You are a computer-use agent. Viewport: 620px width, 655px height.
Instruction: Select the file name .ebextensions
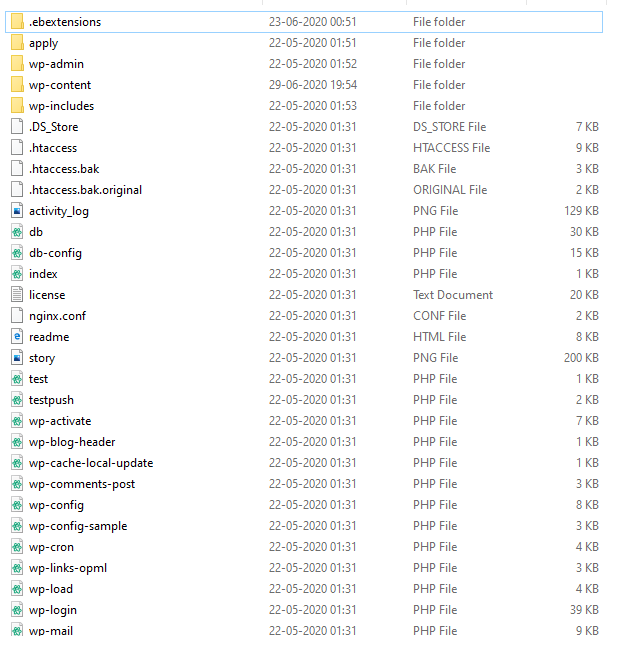(x=65, y=22)
